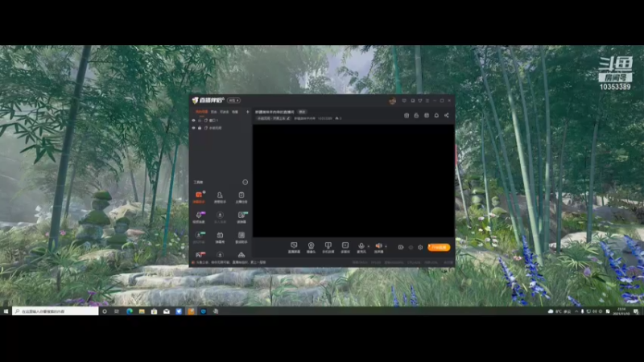Show hidden system tray icons chevron
Viewport: 644px width, 362px height.
coord(576,311)
